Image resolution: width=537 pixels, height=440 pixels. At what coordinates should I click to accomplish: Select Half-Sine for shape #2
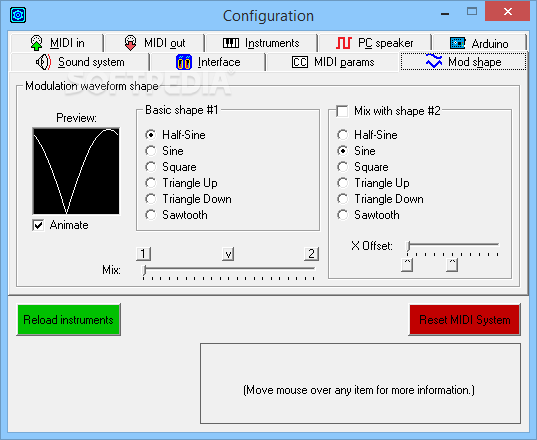(367, 135)
